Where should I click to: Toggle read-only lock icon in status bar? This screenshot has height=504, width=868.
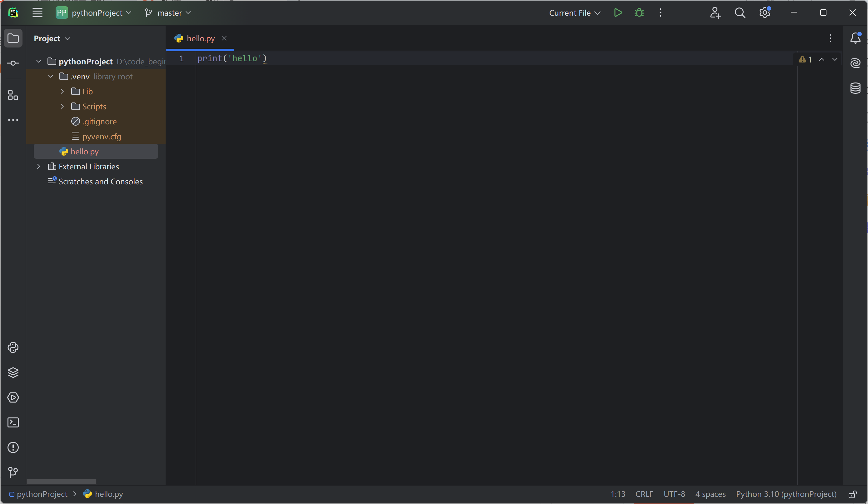(852, 494)
